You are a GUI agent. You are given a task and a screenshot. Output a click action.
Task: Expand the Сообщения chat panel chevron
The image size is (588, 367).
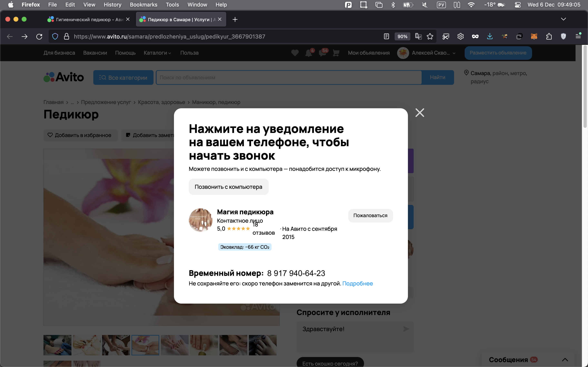pos(565,359)
